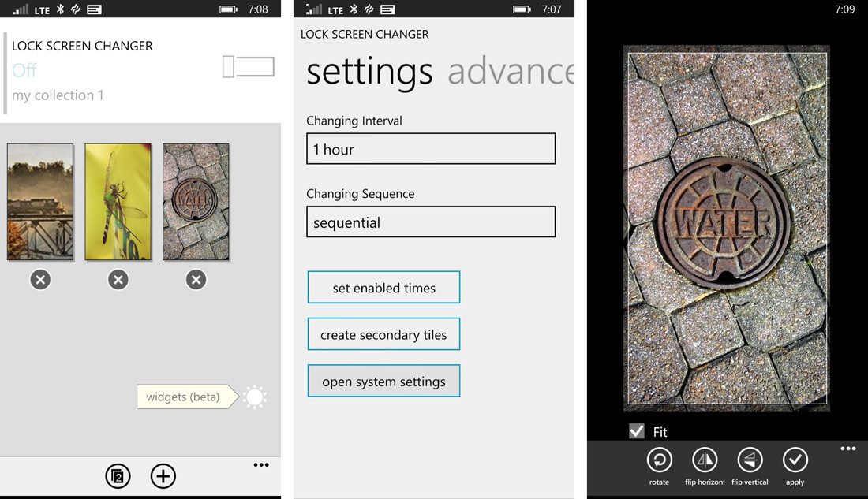
Task: Tap the battery icon in left status bar
Action: [228, 9]
